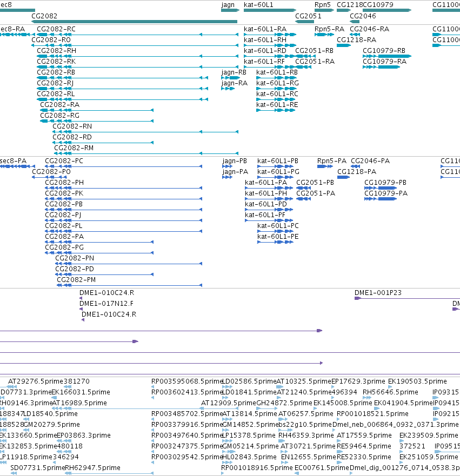Select protein CG2051-PA
460x476 pixels.
click(316, 193)
